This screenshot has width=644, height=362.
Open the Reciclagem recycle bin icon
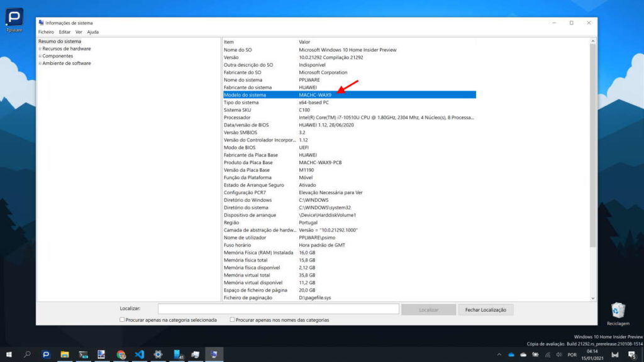click(618, 314)
